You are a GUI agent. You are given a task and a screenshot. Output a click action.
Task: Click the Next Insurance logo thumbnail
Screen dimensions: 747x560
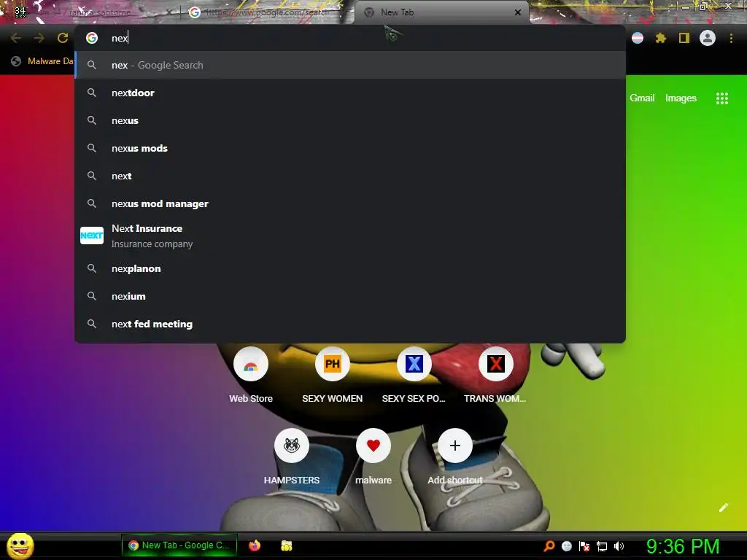92,236
